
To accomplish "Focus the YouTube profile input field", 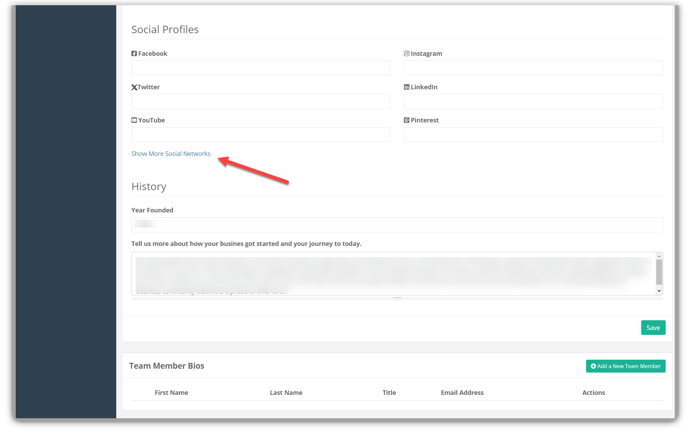I will click(261, 134).
